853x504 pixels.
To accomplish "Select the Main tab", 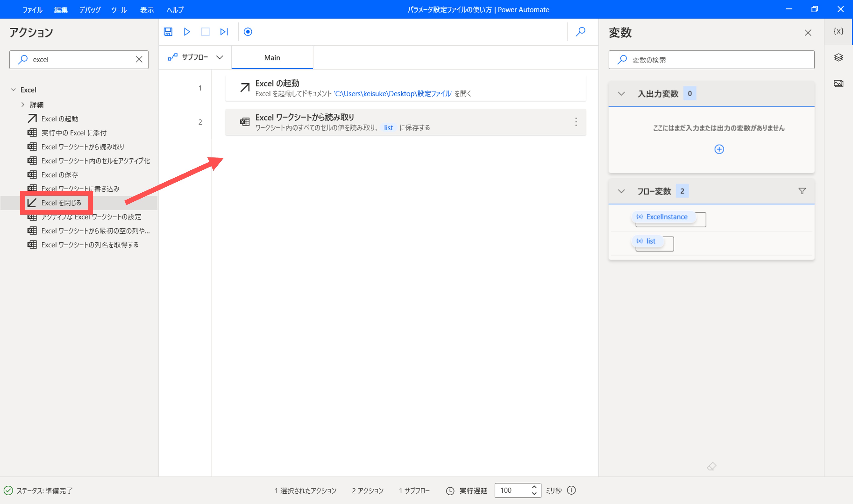I will pyautogui.click(x=272, y=57).
